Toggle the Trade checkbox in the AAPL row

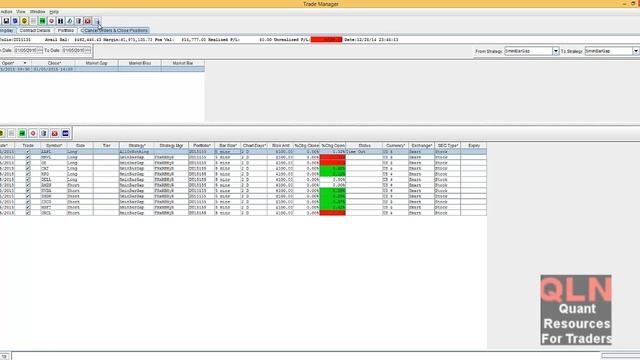28,152
